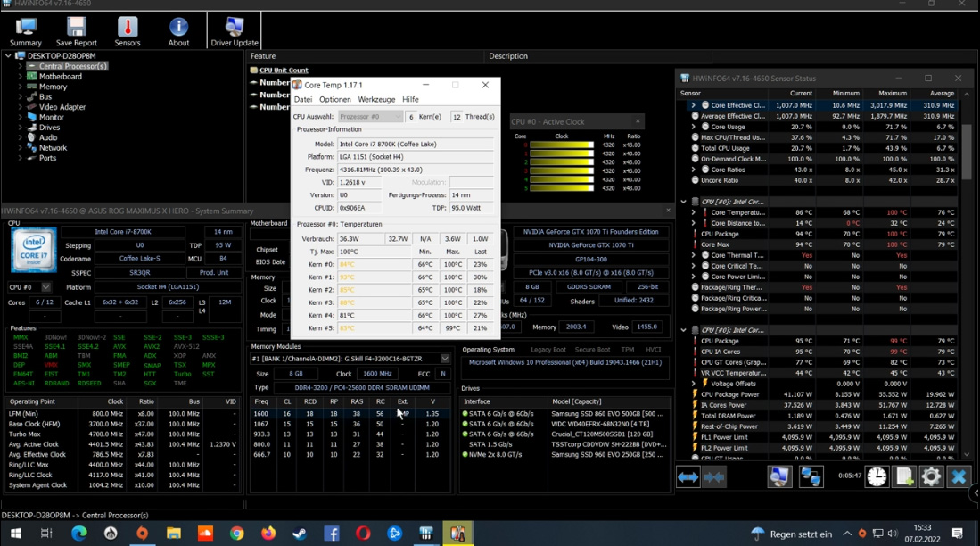Click the expand-columns arrows icon in Sensor Status

(x=688, y=477)
